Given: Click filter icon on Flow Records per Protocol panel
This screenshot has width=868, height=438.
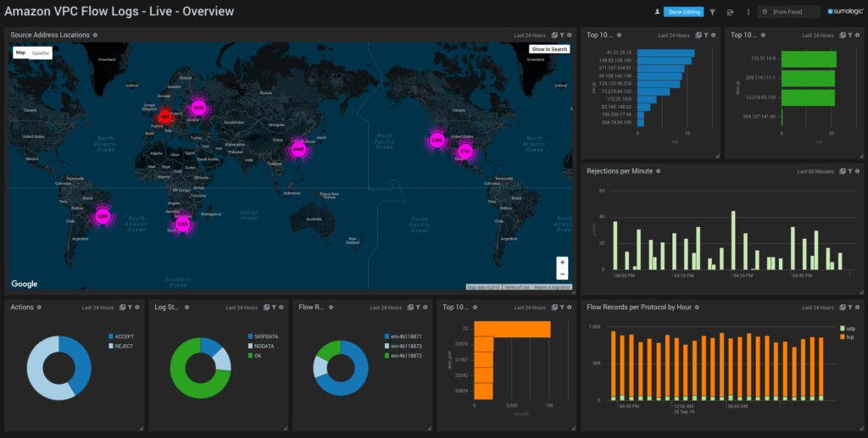Looking at the screenshot, I should click(x=849, y=308).
